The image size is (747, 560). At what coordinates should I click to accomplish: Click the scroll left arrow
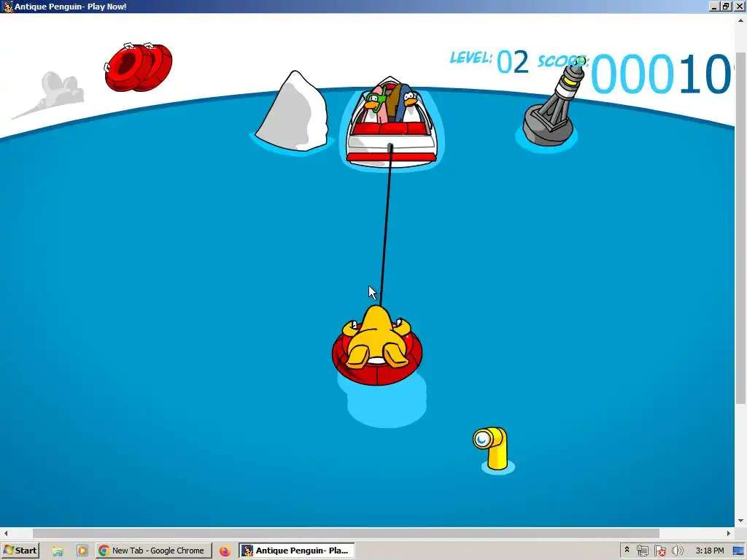pyautogui.click(x=5, y=533)
